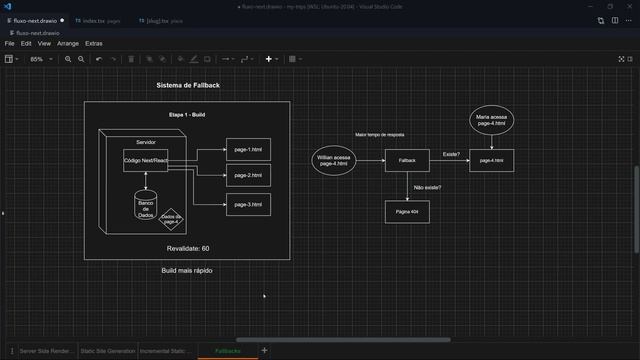This screenshot has width=640, height=360.
Task: Select the Servidor cube shape label
Action: coord(146,142)
